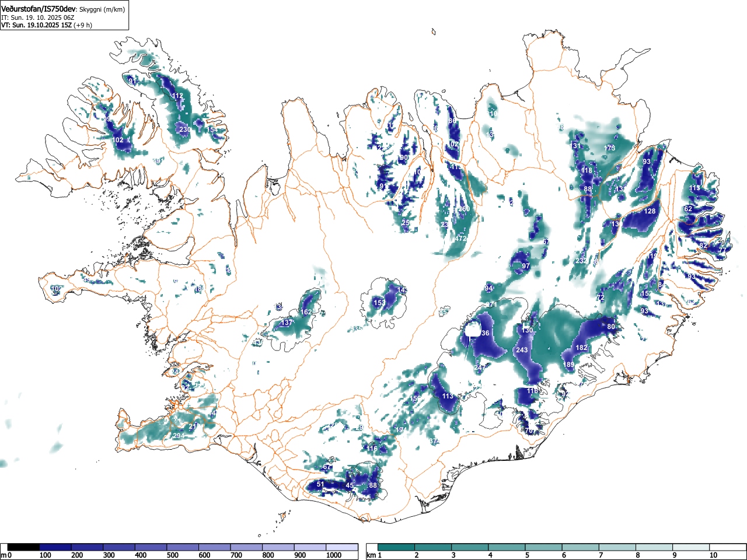Click the '10' km legend tick label
Viewport: 747px width, 560px height.
713,555
